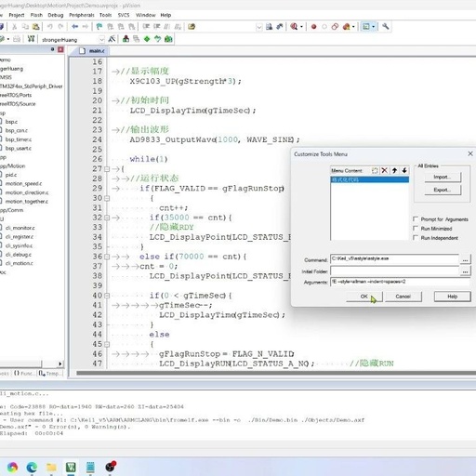This screenshot has height=476, width=476.
Task: Delete the selected Menu Content entry
Action: point(385,170)
